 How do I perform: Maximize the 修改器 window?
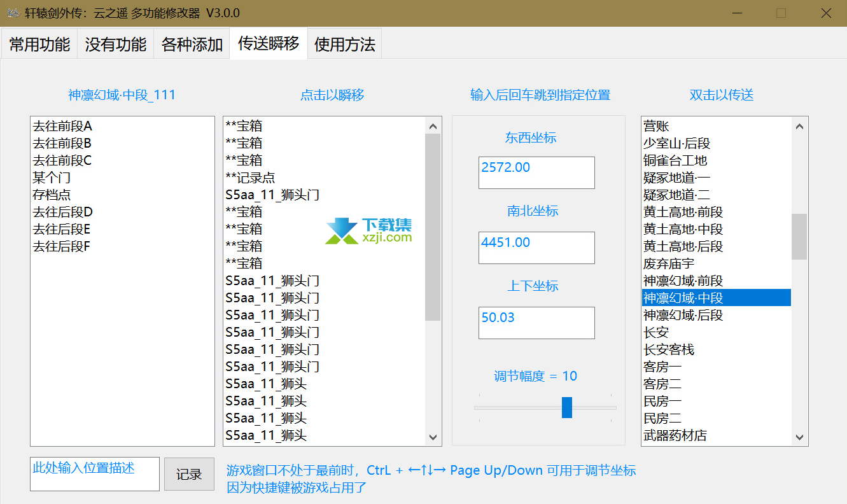(781, 13)
